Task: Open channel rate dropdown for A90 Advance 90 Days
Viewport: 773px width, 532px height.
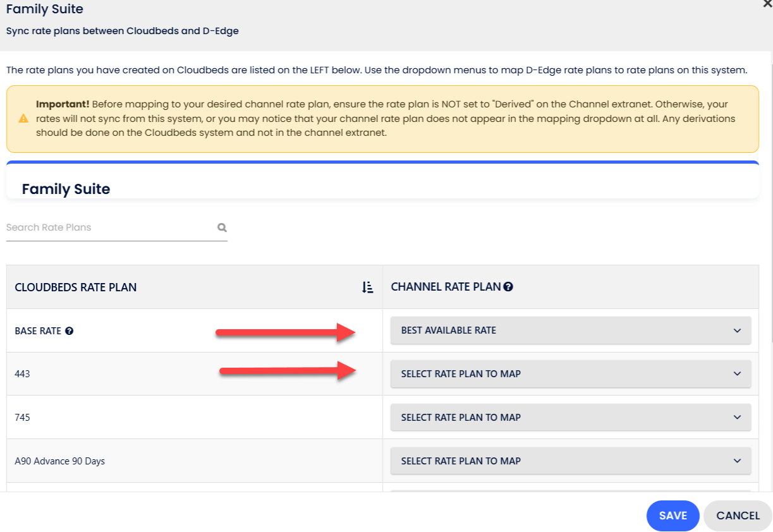Action: point(571,461)
